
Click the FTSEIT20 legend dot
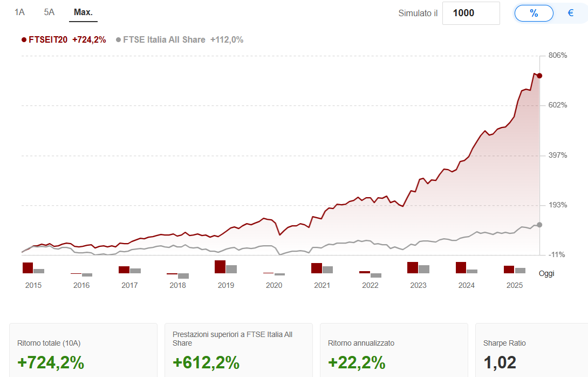click(24, 40)
